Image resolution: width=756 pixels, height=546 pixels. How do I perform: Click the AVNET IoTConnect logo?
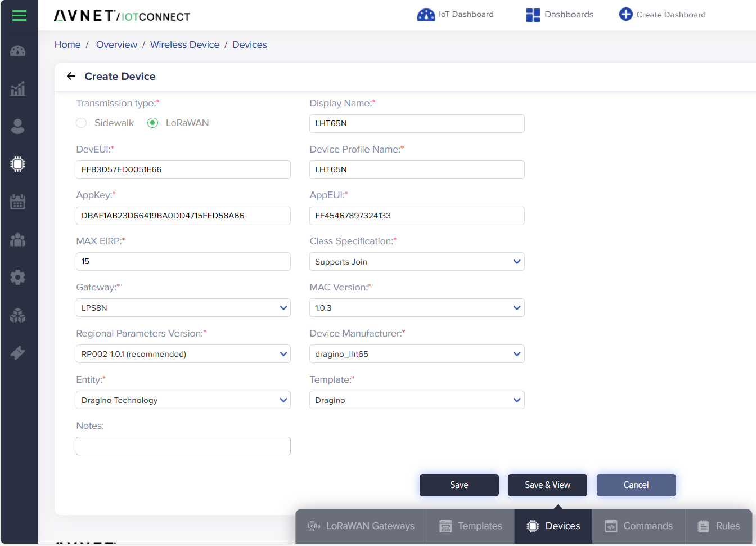point(122,16)
